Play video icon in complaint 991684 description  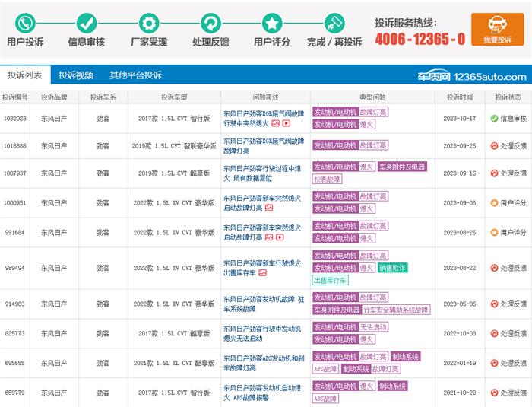click(x=280, y=237)
